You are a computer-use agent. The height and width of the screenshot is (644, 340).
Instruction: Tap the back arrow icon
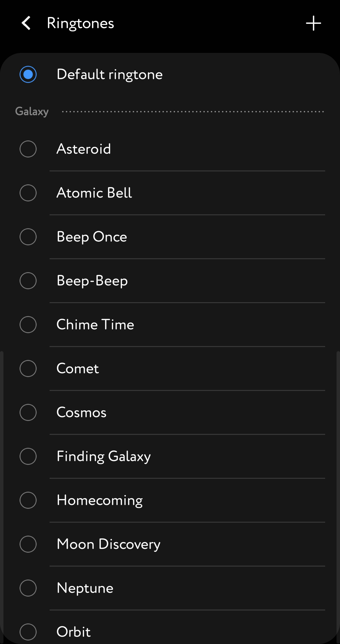(26, 23)
